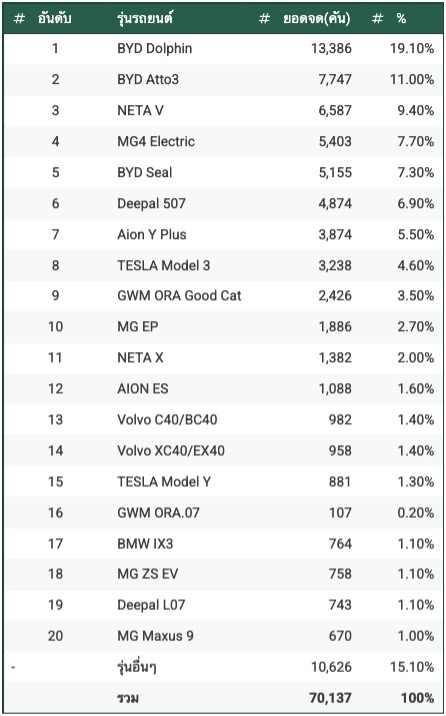Select the BYD Atto3 model name
446x716 pixels.
(147, 79)
